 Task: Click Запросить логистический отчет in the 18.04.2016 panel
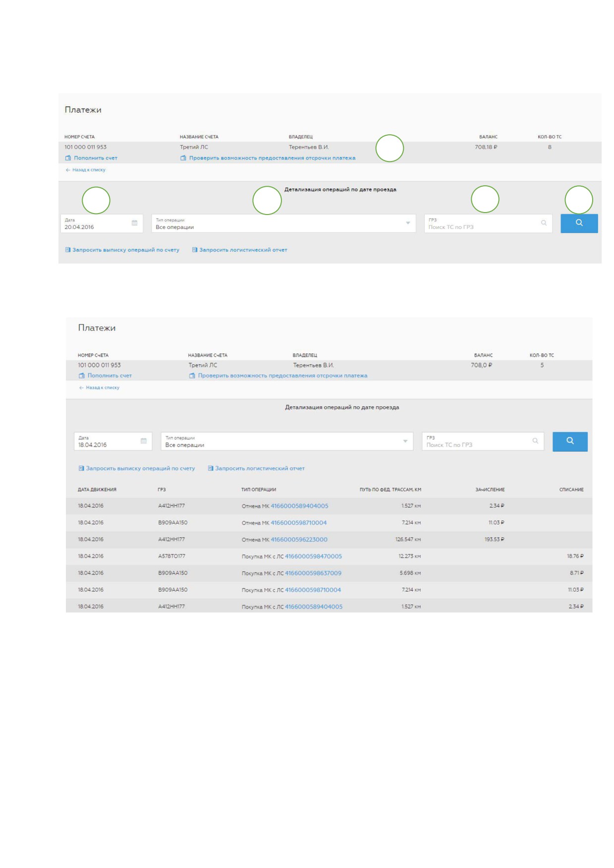click(260, 468)
